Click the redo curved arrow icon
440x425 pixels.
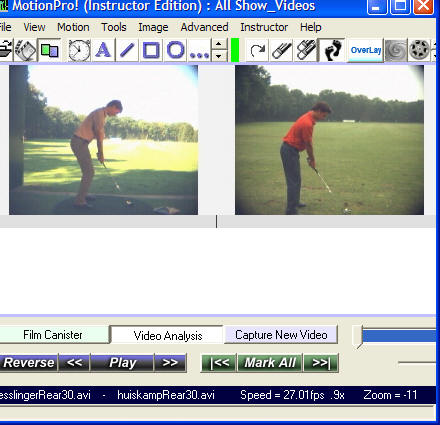[x=257, y=50]
